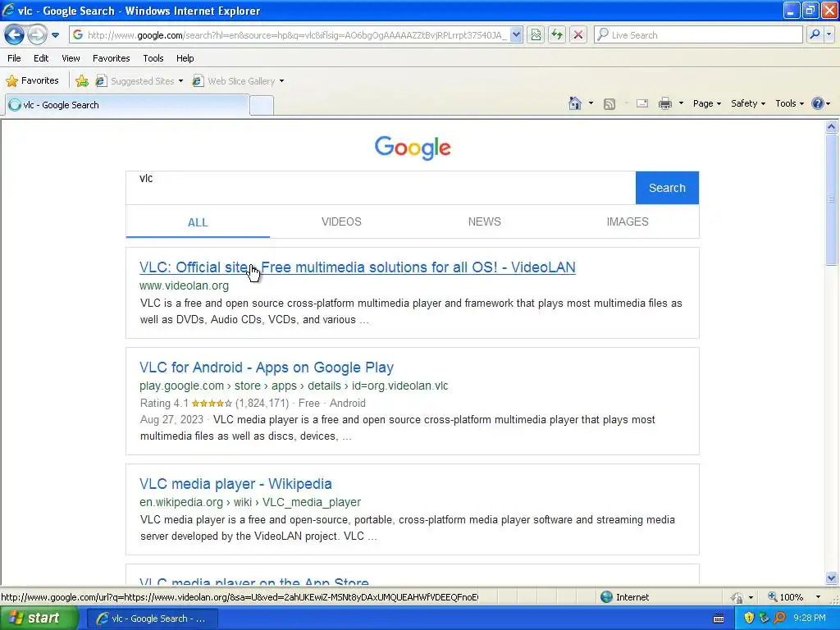Click the blue Search button
Screen dimensions: 840x630
pos(667,188)
